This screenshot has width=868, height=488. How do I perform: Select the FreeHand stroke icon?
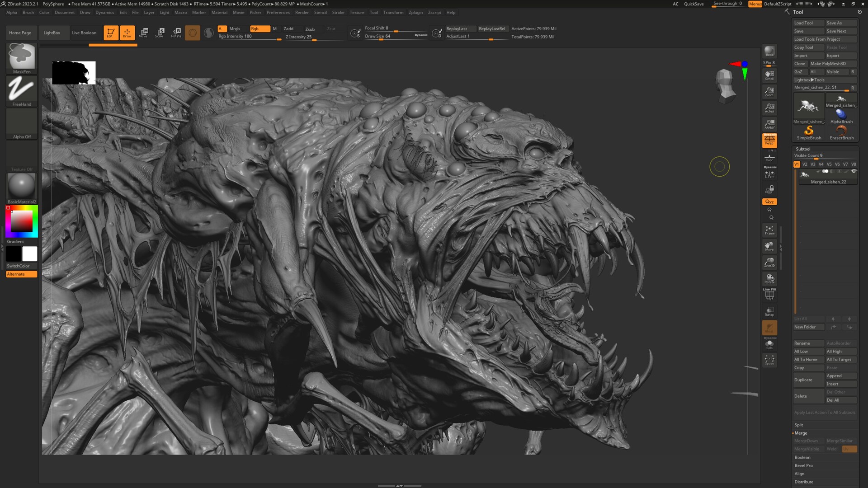tap(22, 89)
